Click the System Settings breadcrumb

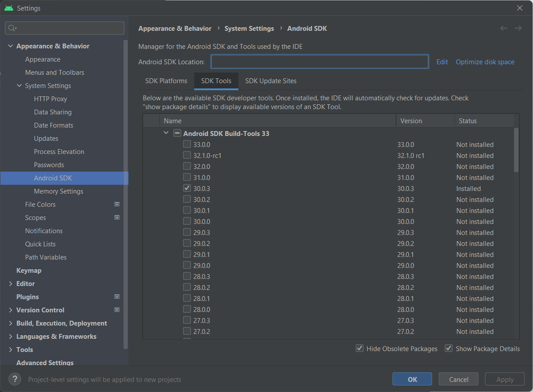(x=249, y=28)
